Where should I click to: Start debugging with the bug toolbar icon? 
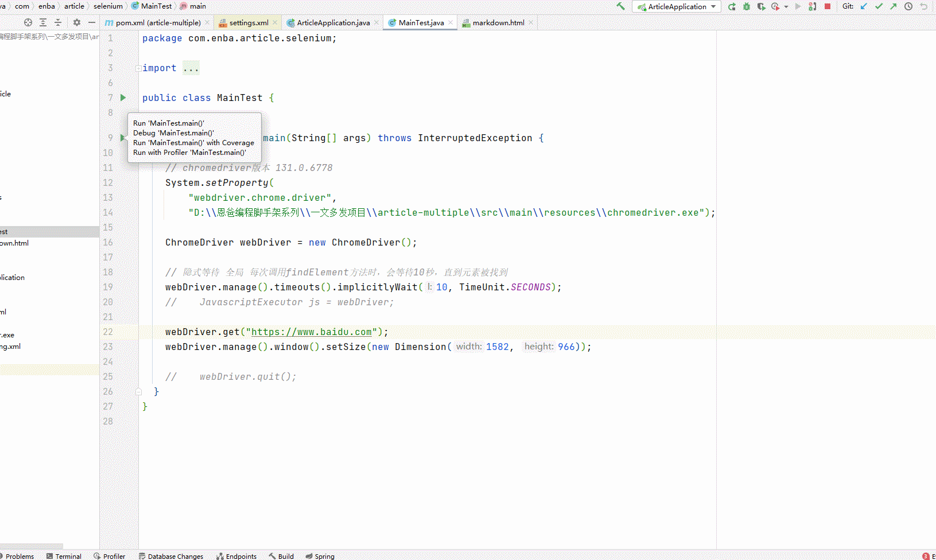point(746,6)
